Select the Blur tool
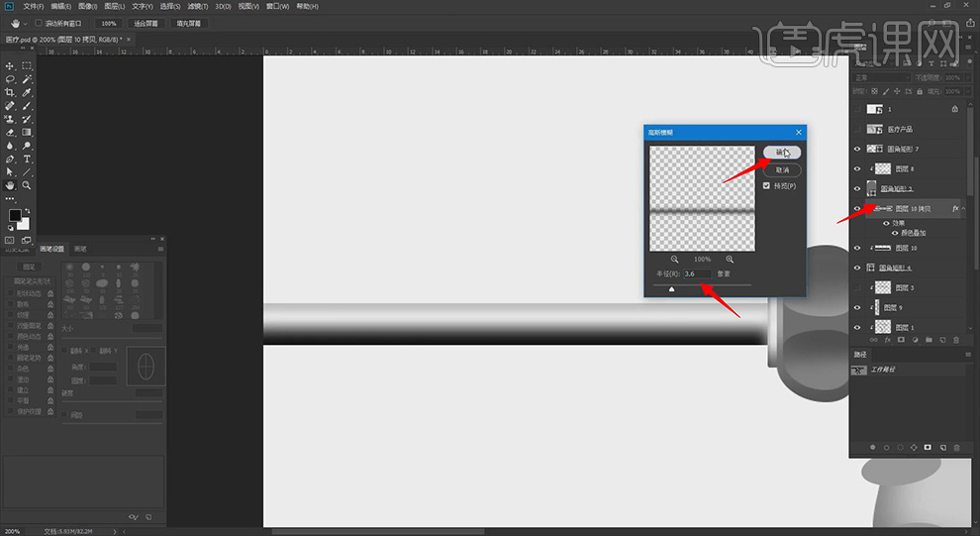 click(x=9, y=146)
